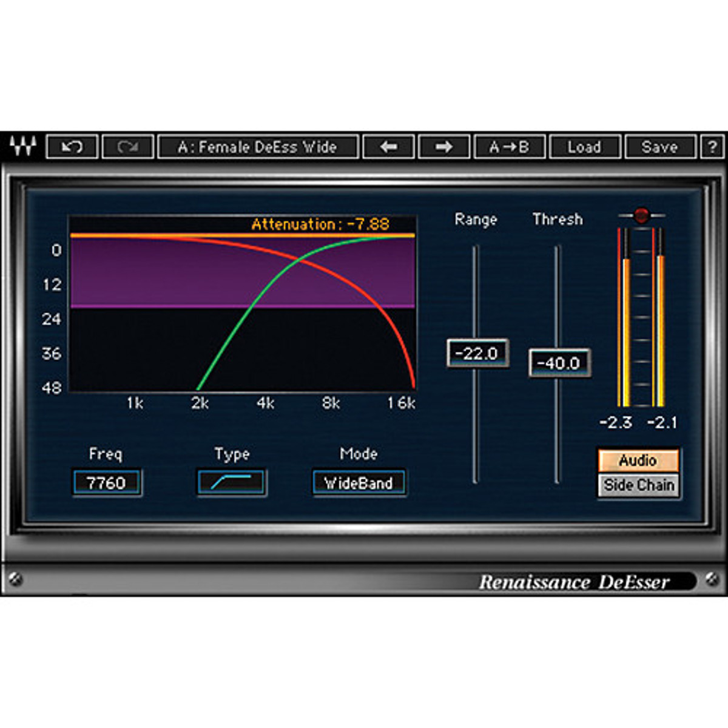The height and width of the screenshot is (728, 728).
Task: Click the Undo arrow button
Action: click(72, 147)
